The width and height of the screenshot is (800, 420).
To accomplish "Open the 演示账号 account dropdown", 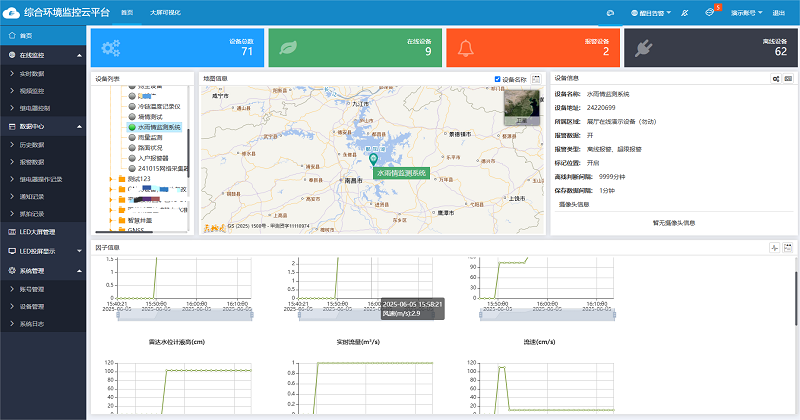I will (x=745, y=12).
